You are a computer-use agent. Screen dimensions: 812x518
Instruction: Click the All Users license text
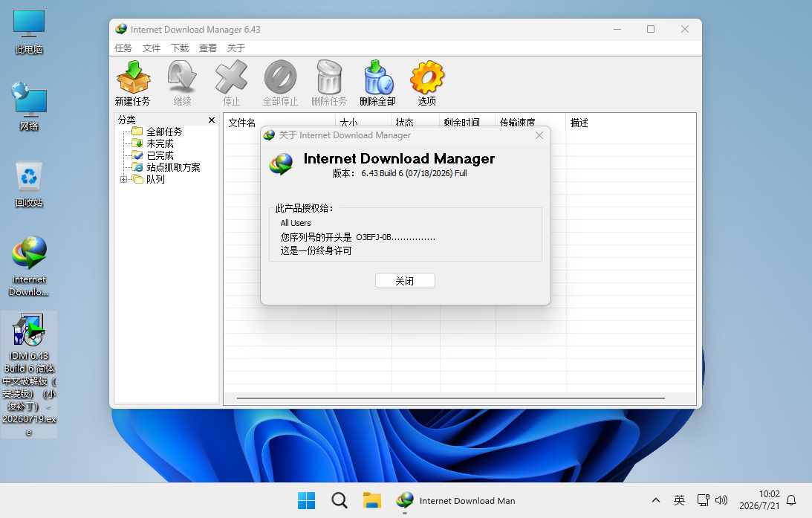click(x=296, y=223)
